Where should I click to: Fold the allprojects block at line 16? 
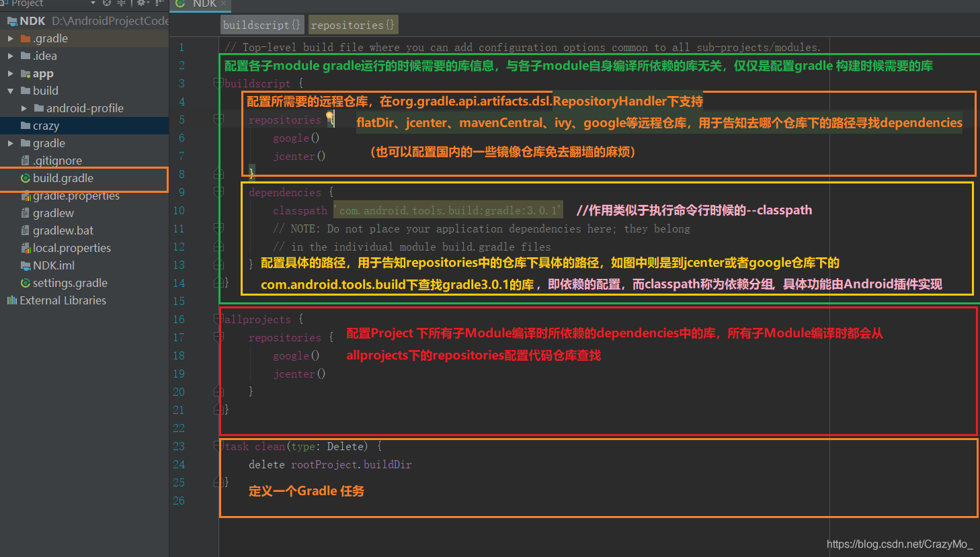[218, 319]
